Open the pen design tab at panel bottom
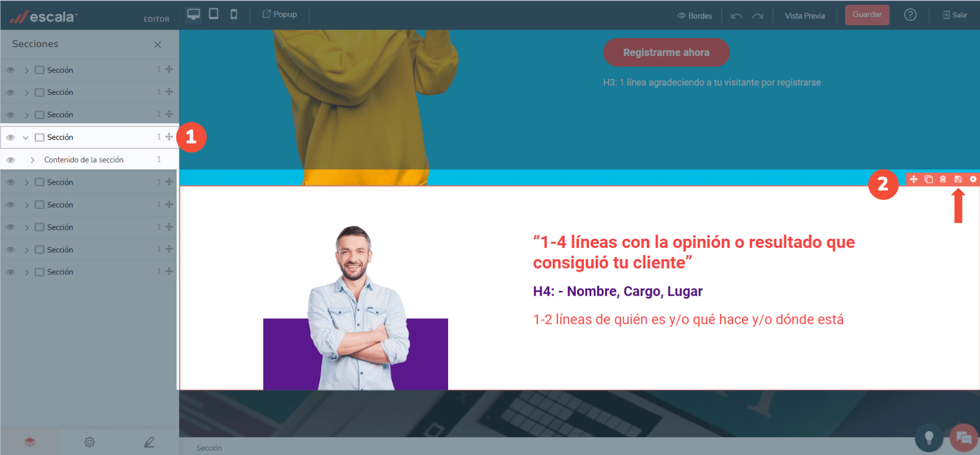The image size is (980, 455). coord(149,442)
